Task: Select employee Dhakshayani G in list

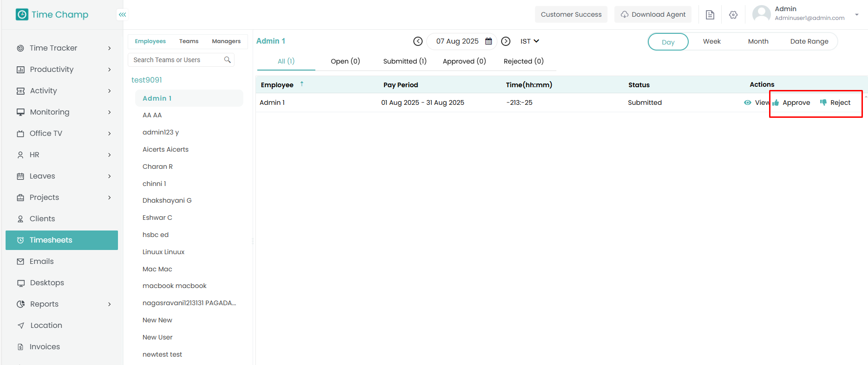Action: coord(167,200)
